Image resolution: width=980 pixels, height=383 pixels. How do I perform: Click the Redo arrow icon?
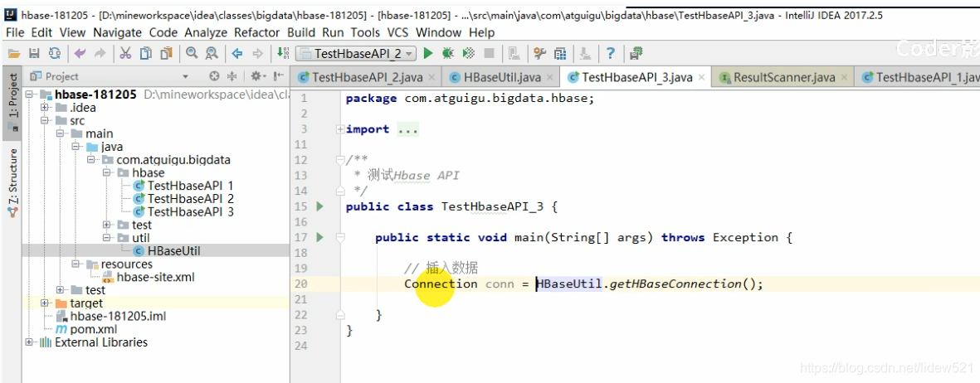click(x=100, y=54)
